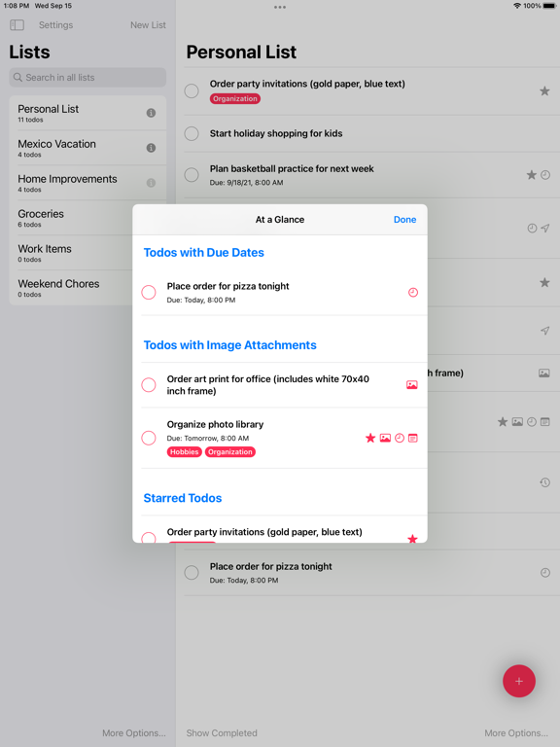This screenshot has height=747, width=560.
Task: Click image icon on Order art print popup row
Action: click(x=412, y=385)
